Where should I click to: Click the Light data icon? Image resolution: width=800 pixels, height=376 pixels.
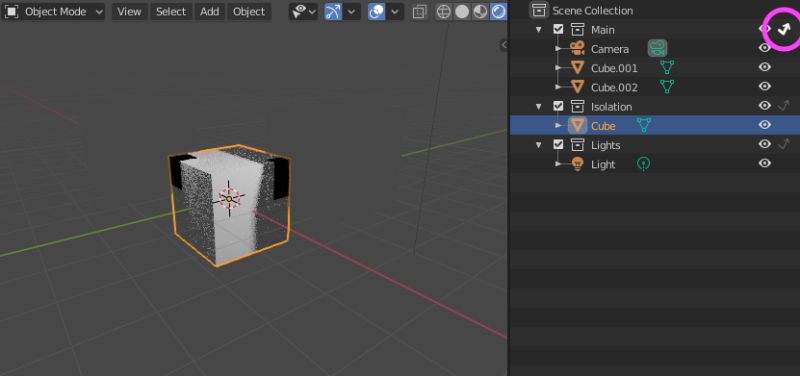[x=643, y=164]
